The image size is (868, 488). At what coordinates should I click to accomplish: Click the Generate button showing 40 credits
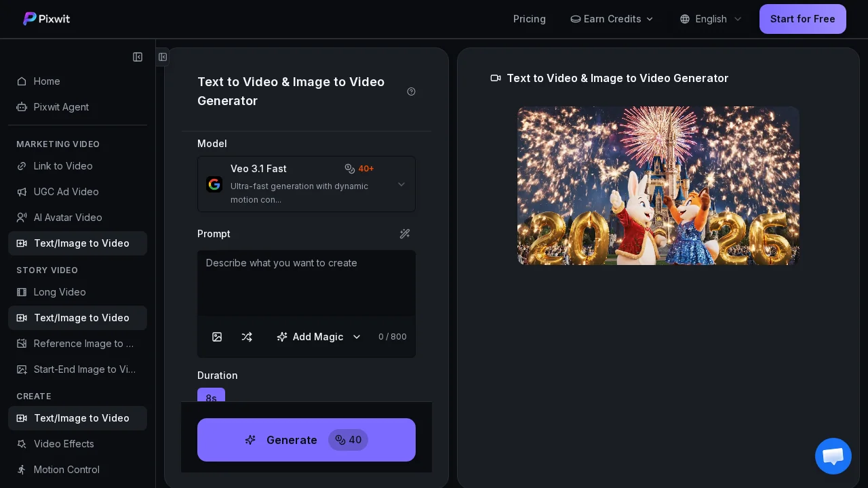(307, 440)
